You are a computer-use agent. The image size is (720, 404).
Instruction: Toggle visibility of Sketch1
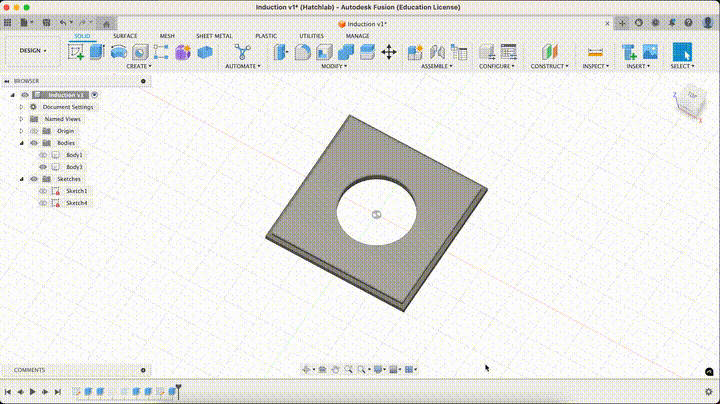43,191
